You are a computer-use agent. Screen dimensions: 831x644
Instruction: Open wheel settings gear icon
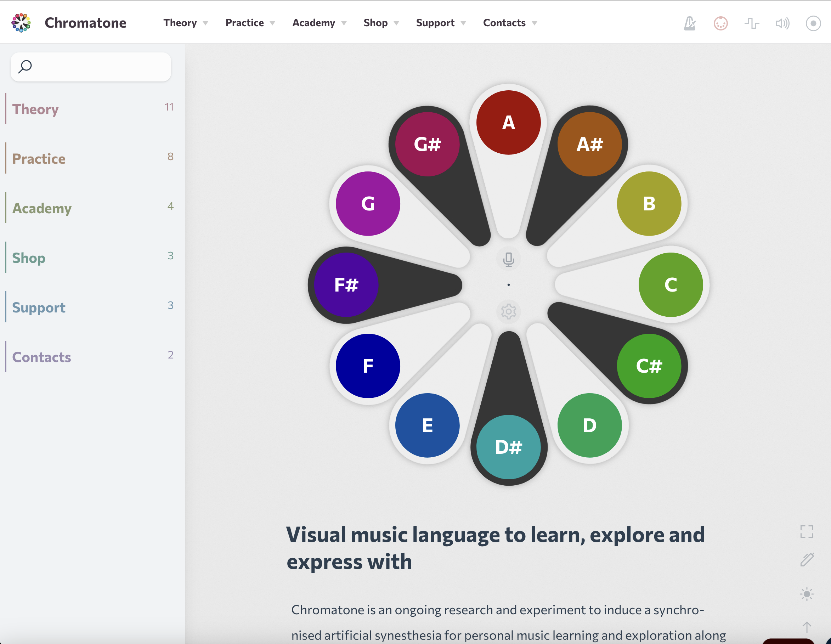point(508,312)
